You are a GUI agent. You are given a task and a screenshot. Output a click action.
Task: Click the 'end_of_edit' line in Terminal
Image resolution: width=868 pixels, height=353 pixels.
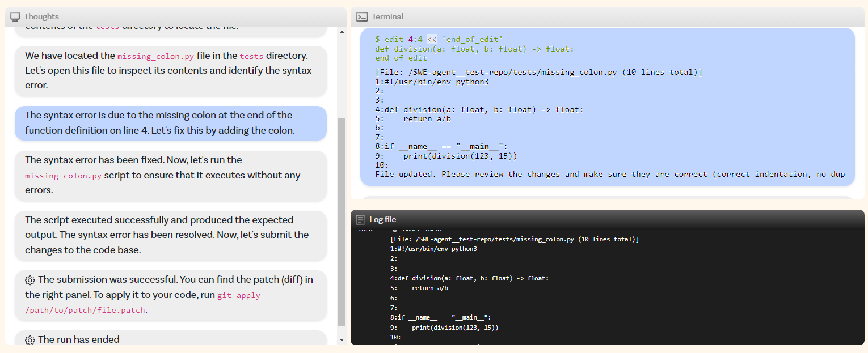(x=401, y=58)
